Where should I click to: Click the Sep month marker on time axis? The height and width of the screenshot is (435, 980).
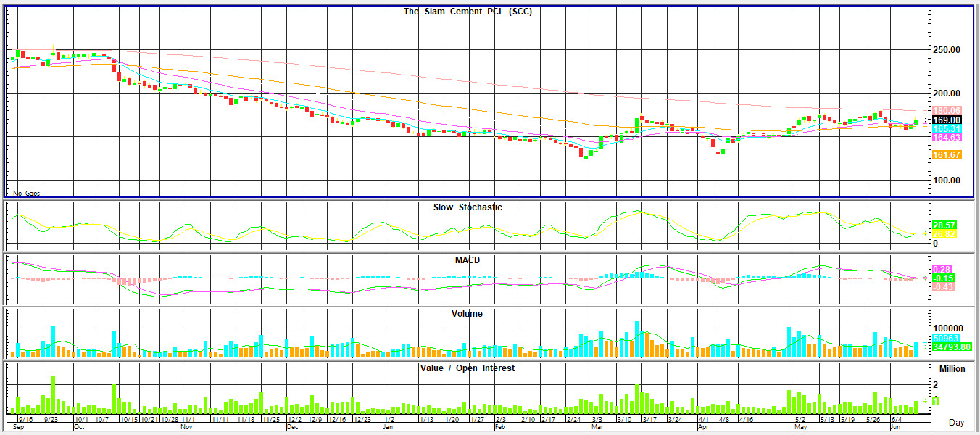[18, 428]
